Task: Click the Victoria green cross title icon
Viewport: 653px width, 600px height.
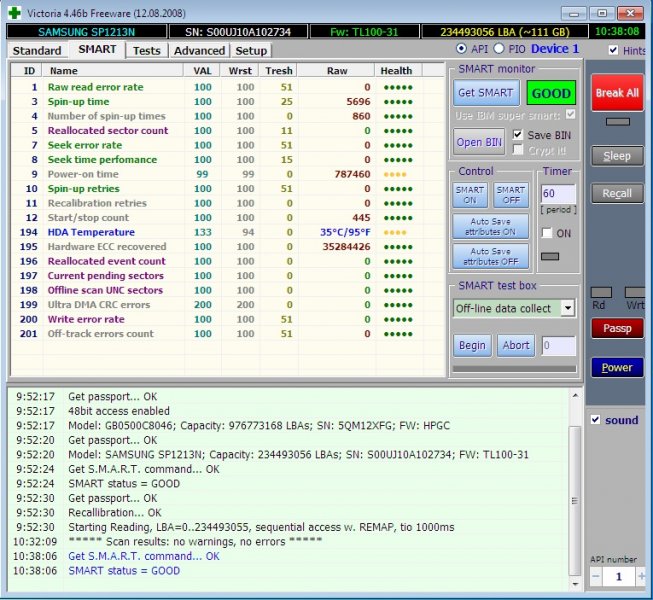Action: tap(14, 14)
